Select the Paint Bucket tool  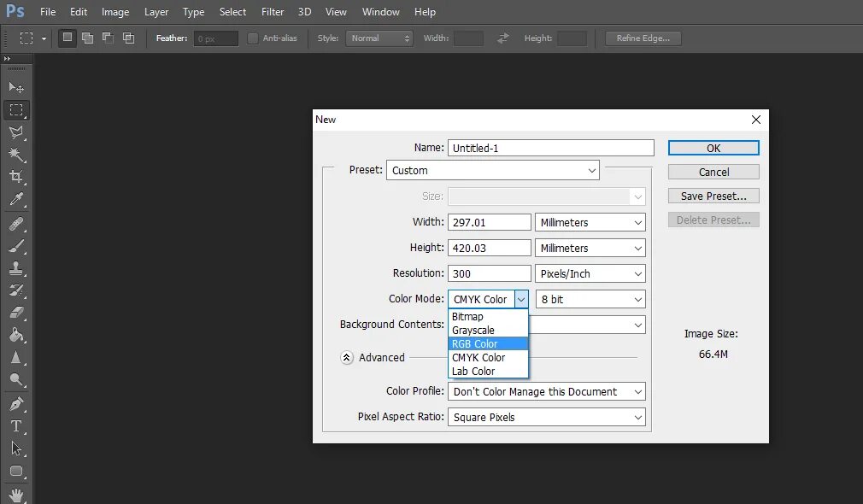[x=16, y=335]
